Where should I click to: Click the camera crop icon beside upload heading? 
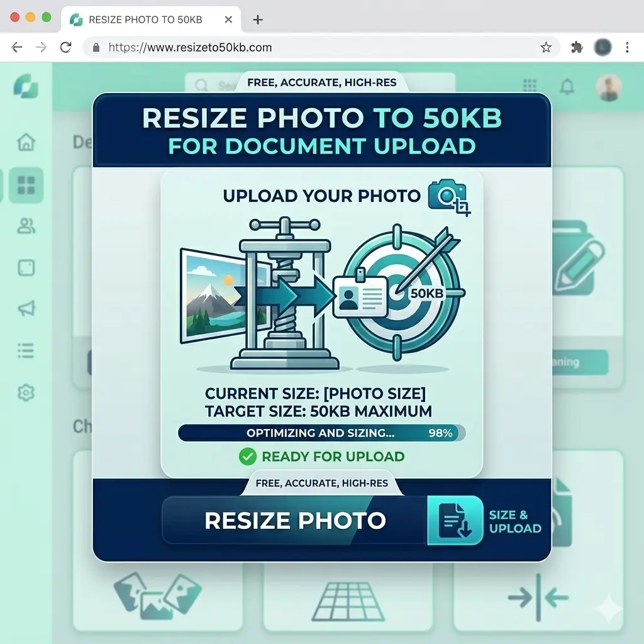pos(448,197)
